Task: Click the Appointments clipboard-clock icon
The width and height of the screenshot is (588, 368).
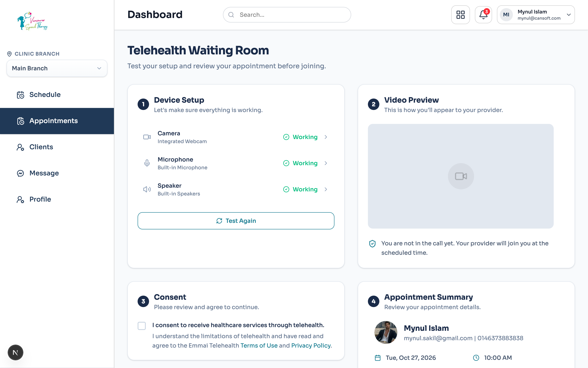Action: coord(20,121)
